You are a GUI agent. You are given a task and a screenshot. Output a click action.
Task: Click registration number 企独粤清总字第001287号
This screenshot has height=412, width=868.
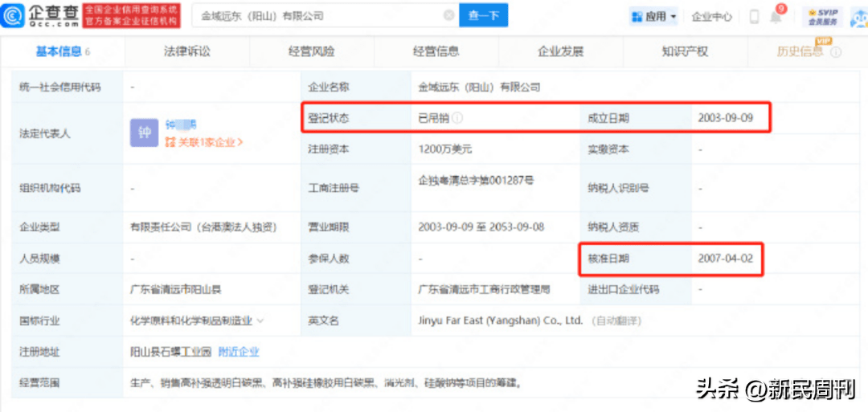pyautogui.click(x=476, y=179)
